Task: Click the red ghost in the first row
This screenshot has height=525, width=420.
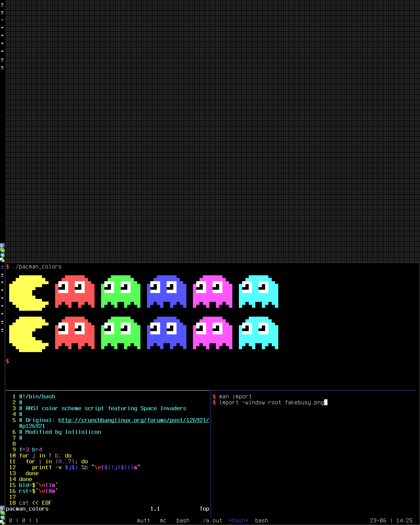Action: (74, 291)
